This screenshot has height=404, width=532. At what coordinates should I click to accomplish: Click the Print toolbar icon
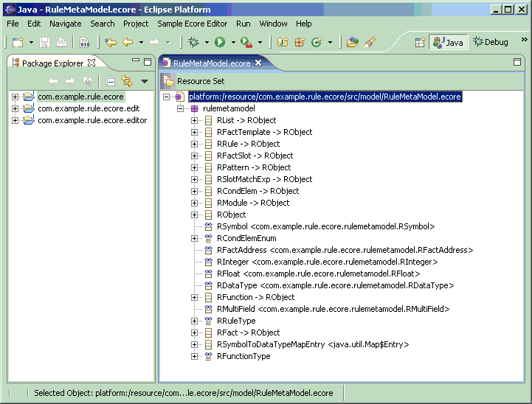tap(62, 43)
